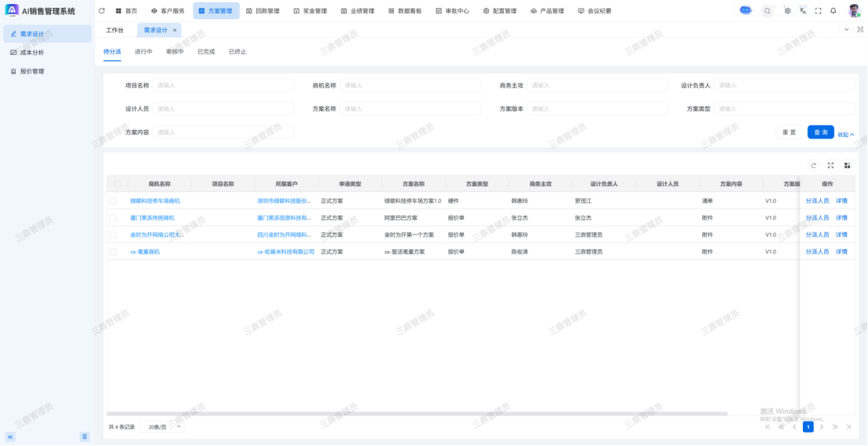Click the horizontal table scrollbar
The width and height of the screenshot is (868, 446).
click(x=415, y=413)
